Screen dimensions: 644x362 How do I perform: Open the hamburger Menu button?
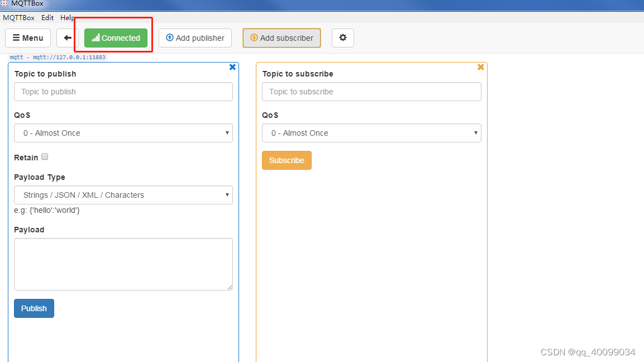tap(28, 38)
